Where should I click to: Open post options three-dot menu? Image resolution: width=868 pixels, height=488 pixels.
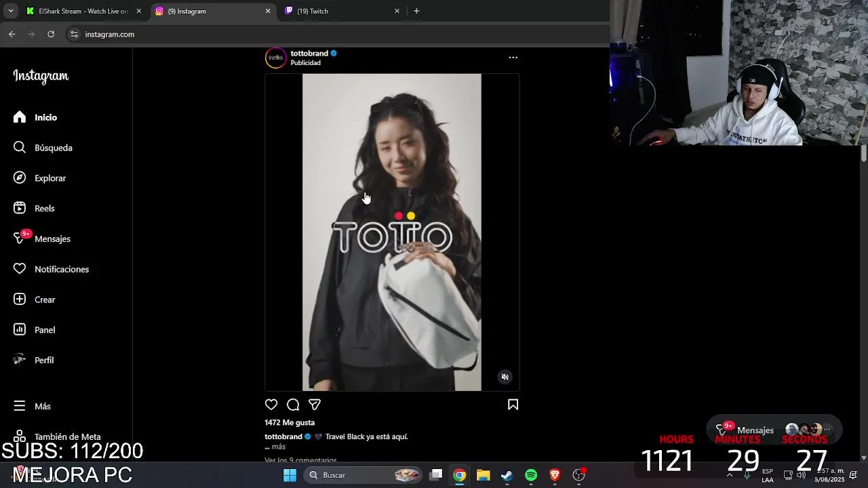tap(513, 58)
